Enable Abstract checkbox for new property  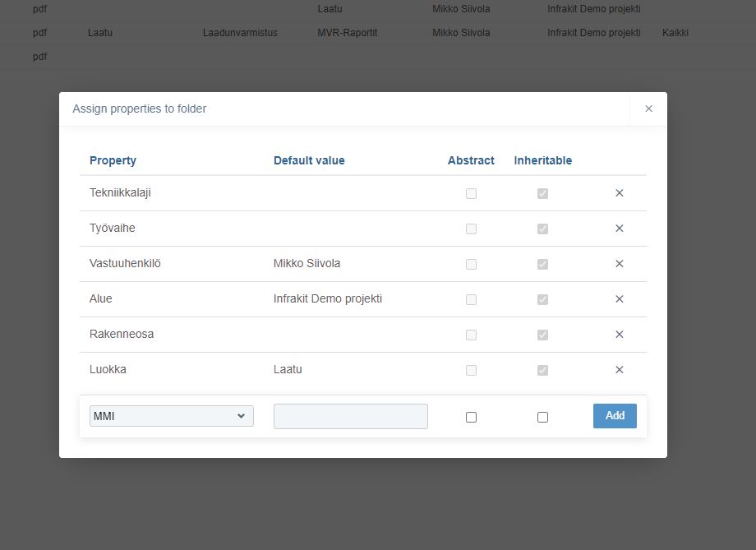coord(471,417)
